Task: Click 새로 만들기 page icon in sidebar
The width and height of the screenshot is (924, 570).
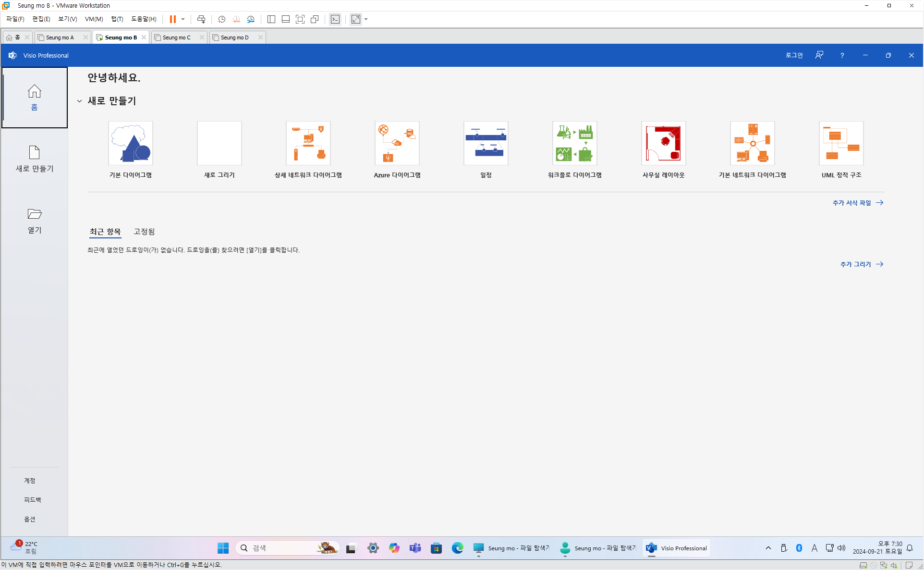Action: [34, 153]
